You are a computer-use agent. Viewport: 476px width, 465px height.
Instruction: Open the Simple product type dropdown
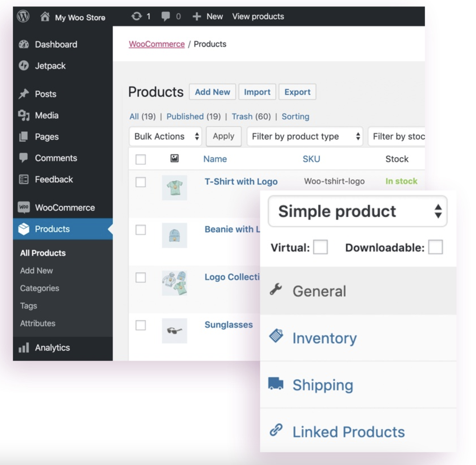click(x=358, y=211)
